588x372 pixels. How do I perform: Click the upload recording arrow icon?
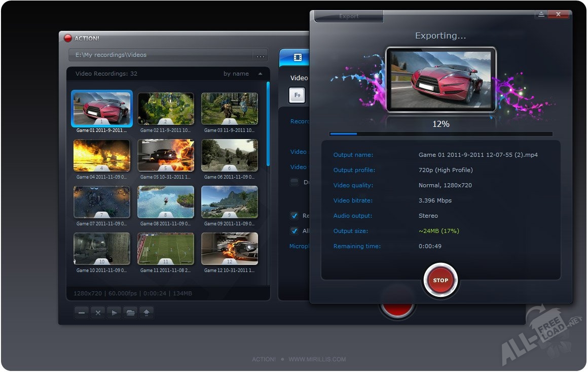coord(146,313)
